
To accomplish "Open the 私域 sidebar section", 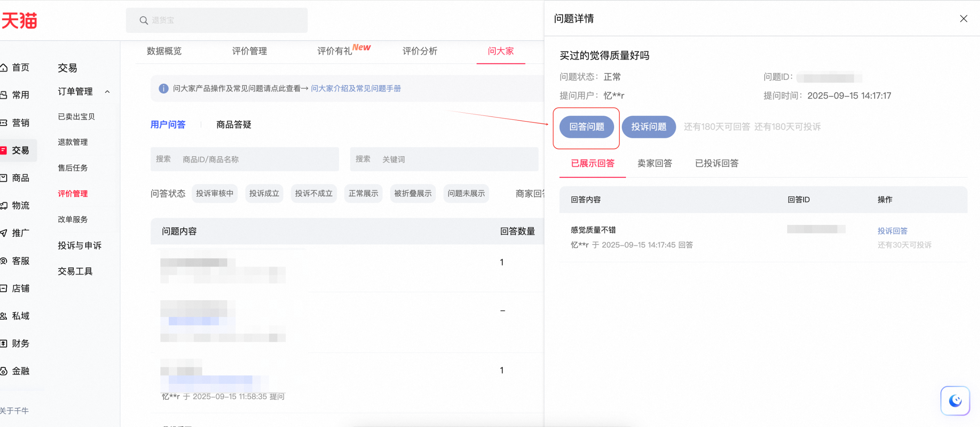I will [x=15, y=316].
